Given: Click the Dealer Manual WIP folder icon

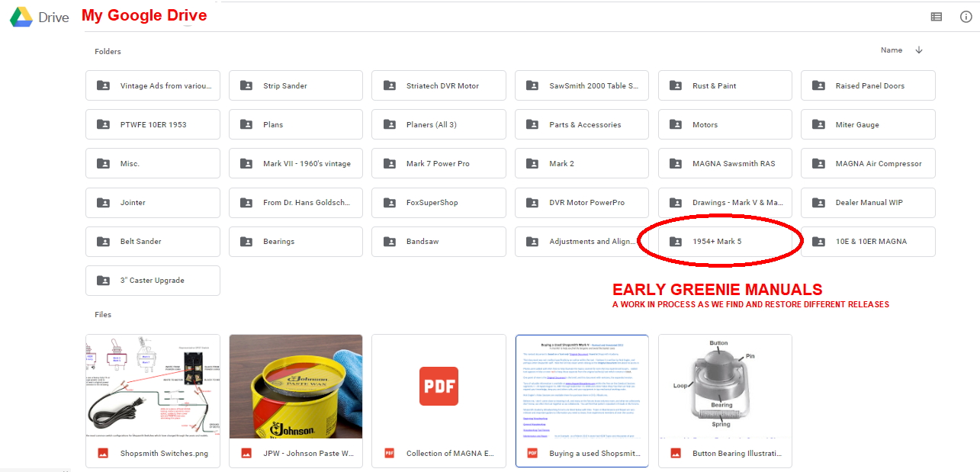Looking at the screenshot, I should [818, 202].
